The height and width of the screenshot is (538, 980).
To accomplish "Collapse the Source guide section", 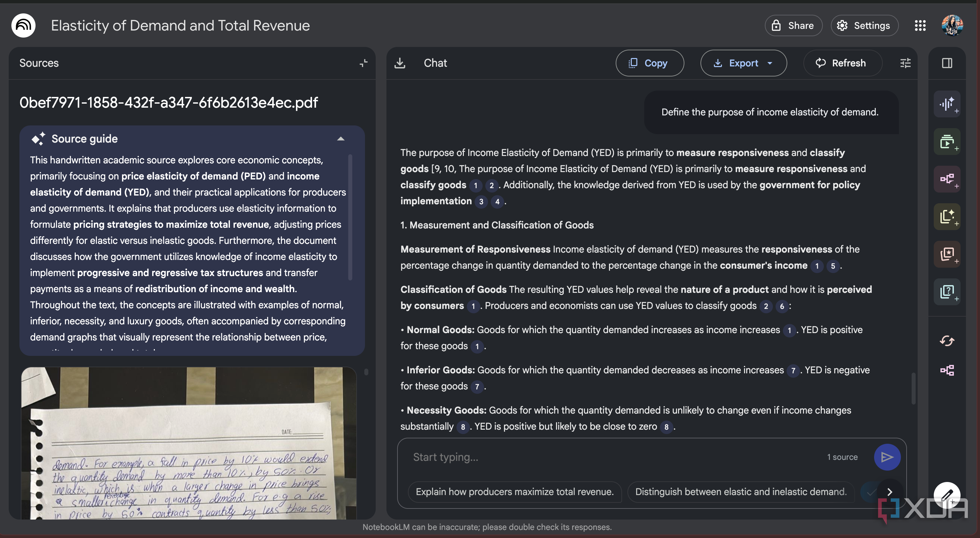I will click(x=341, y=139).
